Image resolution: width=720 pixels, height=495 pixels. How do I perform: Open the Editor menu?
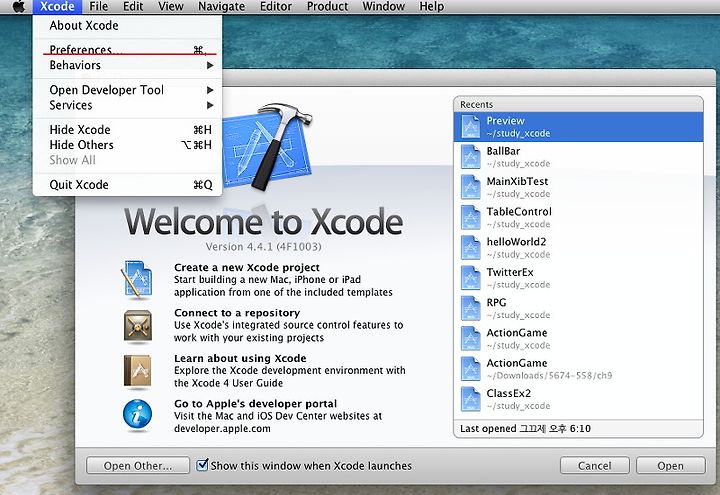276,6
